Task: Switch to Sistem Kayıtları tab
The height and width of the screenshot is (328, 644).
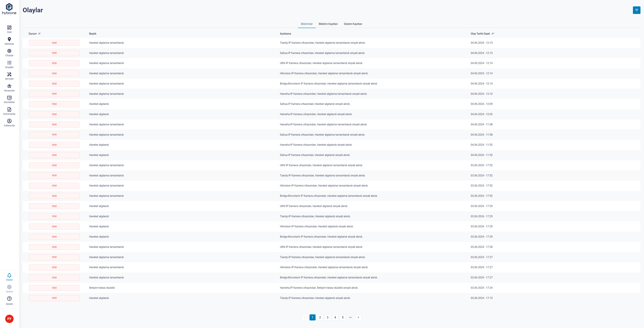Action: [353, 24]
